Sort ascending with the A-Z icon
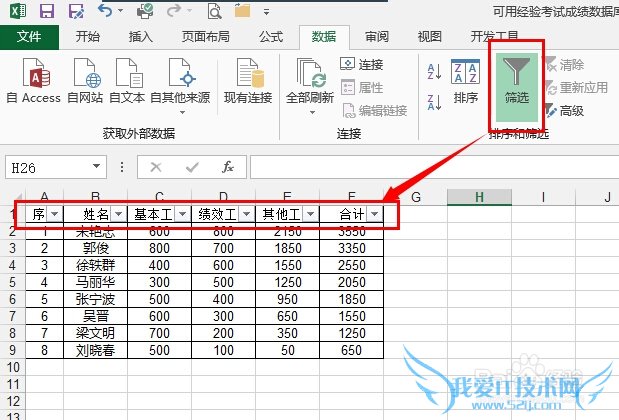The height and width of the screenshot is (420, 619). click(434, 71)
